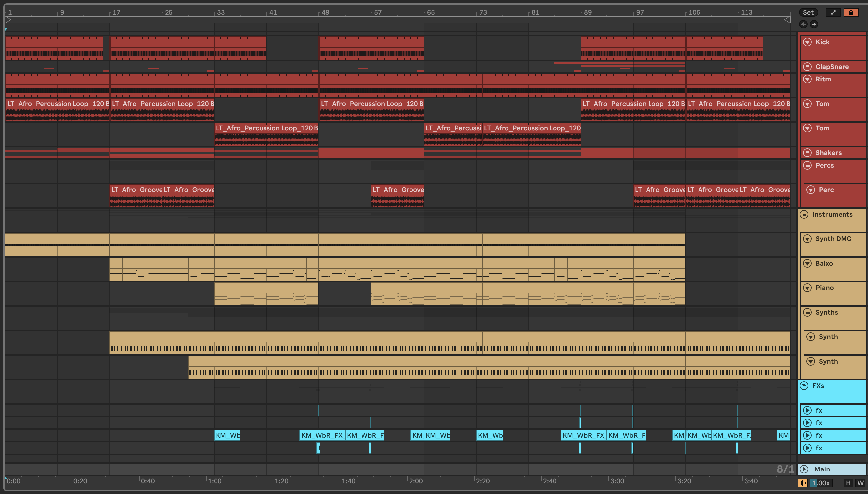Viewport: 868px width, 494px height.
Task: Click the FXs group fold icon
Action: 804,386
